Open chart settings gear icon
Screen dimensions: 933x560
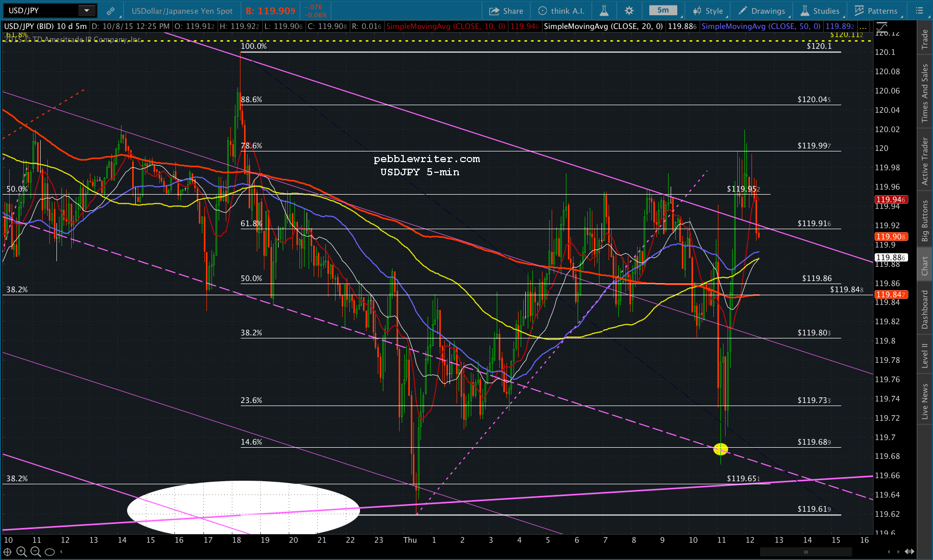pyautogui.click(x=629, y=11)
